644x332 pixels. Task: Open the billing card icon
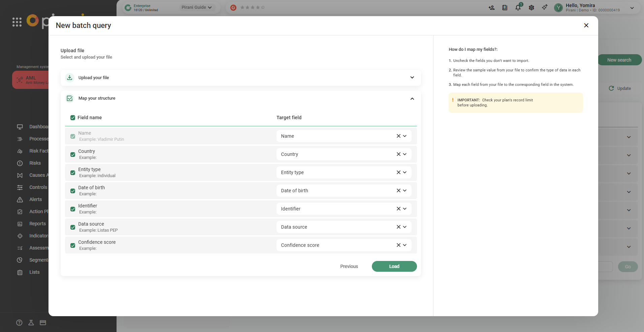tap(43, 323)
